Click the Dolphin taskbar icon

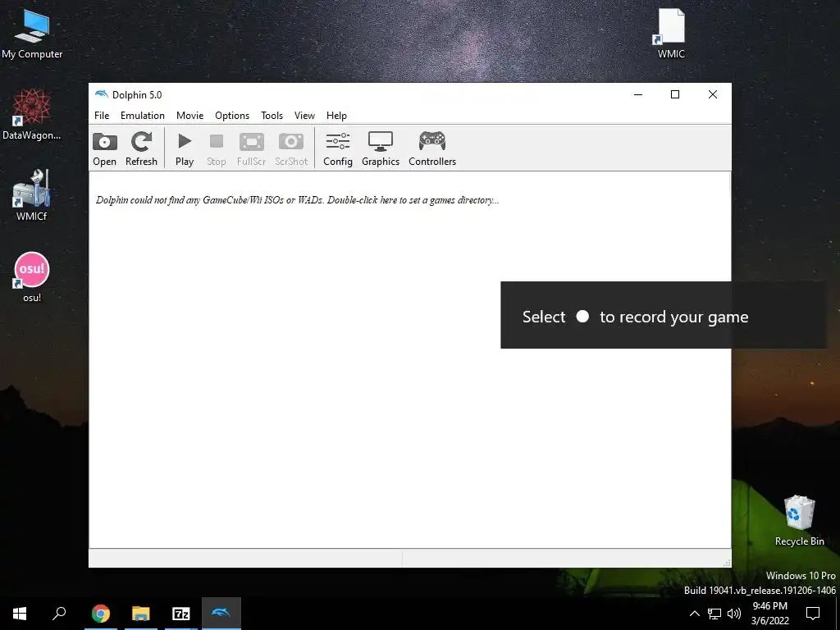pos(221,614)
